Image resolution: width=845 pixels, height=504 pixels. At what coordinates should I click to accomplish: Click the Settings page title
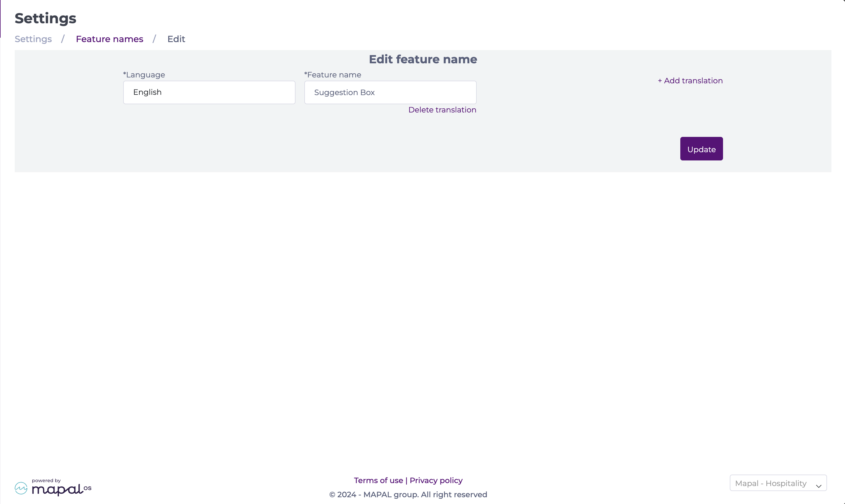click(45, 18)
